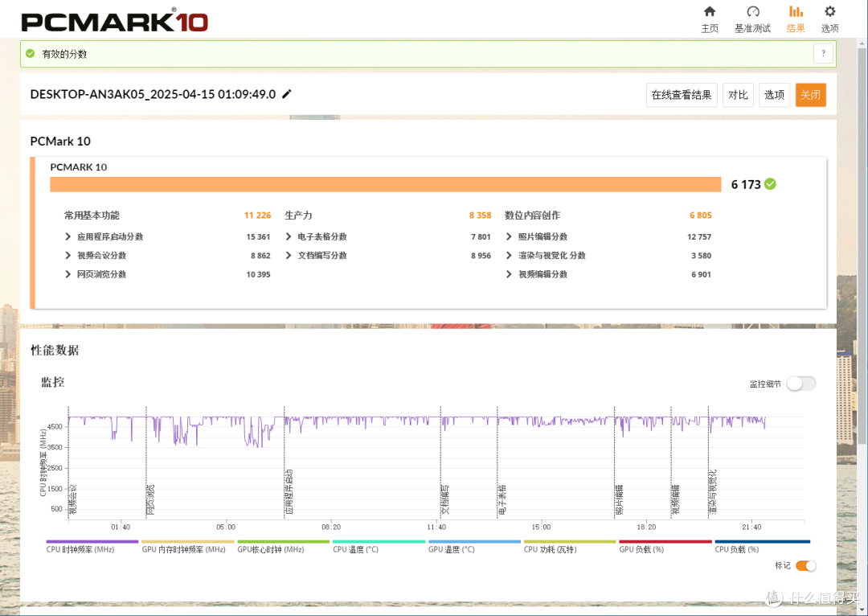Click the 渲染与视觉化 chart marker

(713, 492)
